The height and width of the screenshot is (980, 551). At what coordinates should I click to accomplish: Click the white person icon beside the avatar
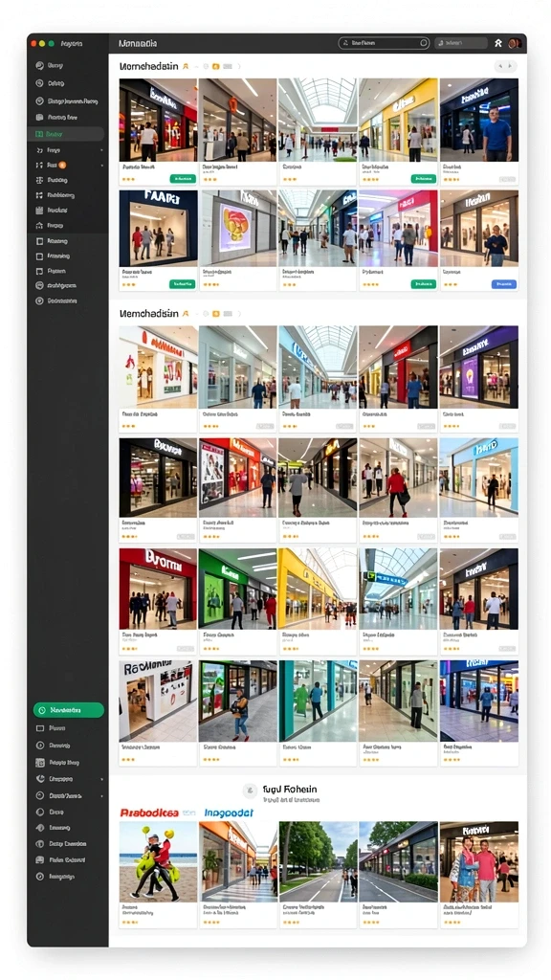click(x=497, y=43)
